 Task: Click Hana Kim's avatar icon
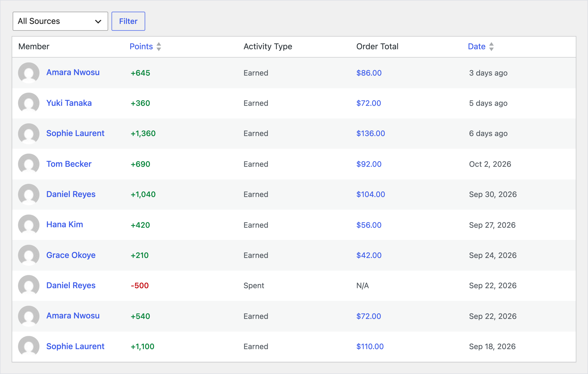[x=29, y=225]
